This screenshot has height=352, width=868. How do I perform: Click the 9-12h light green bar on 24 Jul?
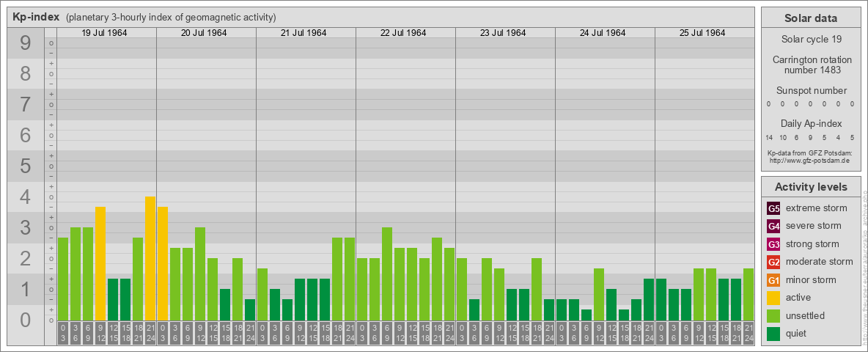[599, 295]
